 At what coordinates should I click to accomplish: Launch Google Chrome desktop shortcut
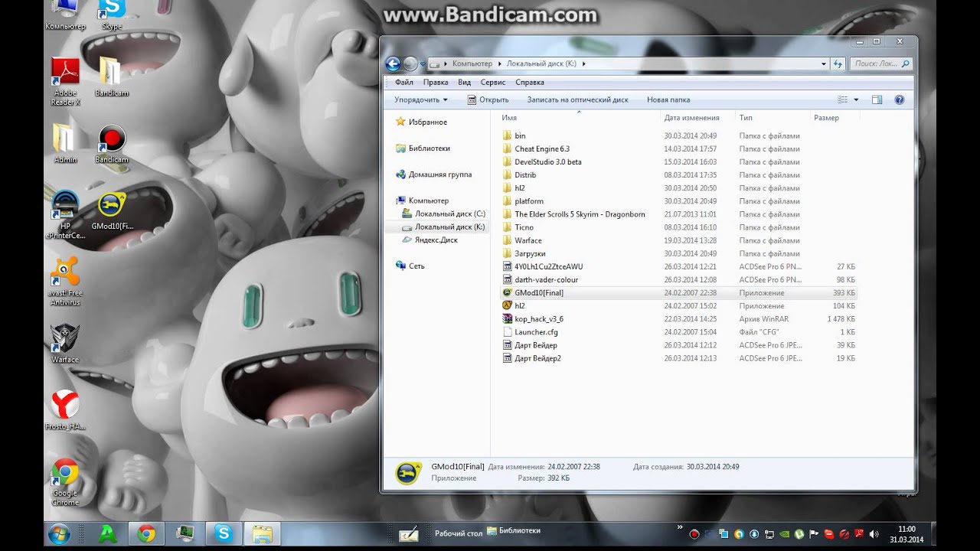click(65, 481)
